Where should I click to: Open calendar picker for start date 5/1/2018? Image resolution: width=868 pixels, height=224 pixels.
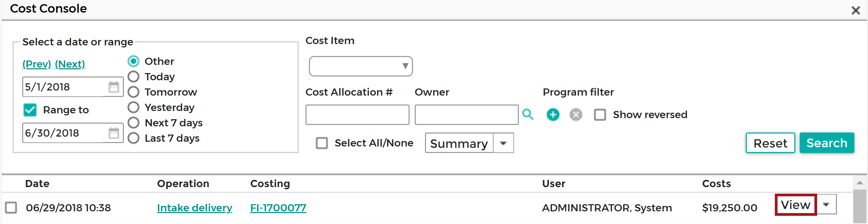pos(114,87)
